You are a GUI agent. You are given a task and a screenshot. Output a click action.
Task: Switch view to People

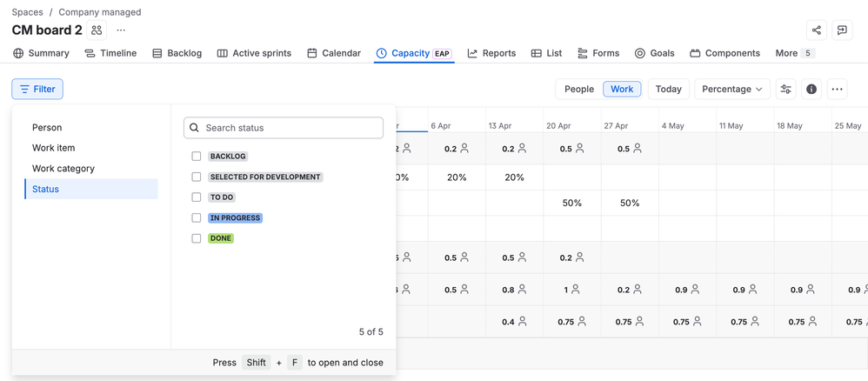579,89
